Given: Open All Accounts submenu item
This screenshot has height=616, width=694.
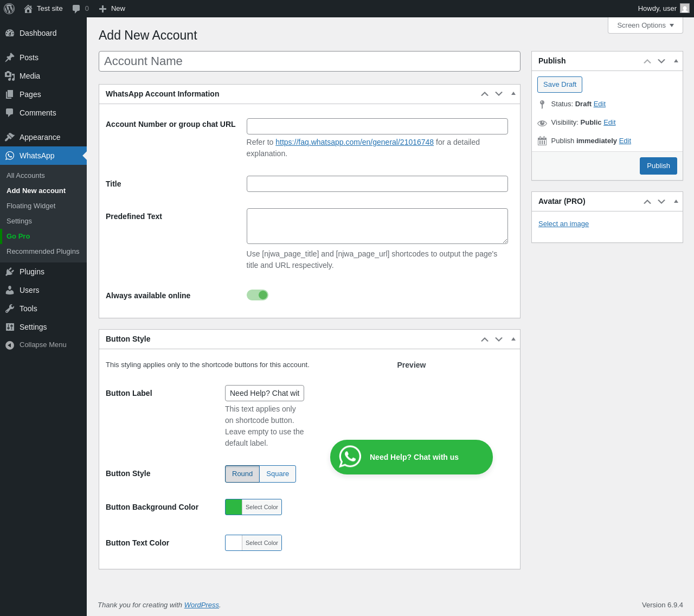Looking at the screenshot, I should [x=25, y=176].
